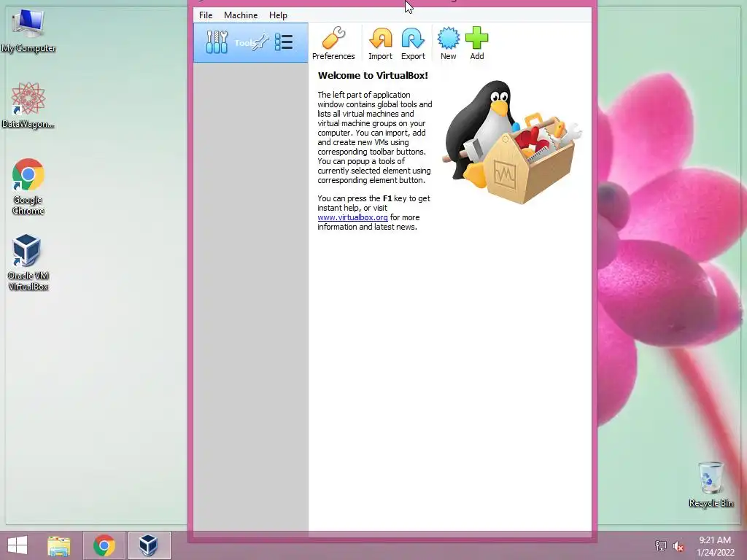The image size is (747, 560).
Task: Open the File menu
Action: click(x=206, y=15)
